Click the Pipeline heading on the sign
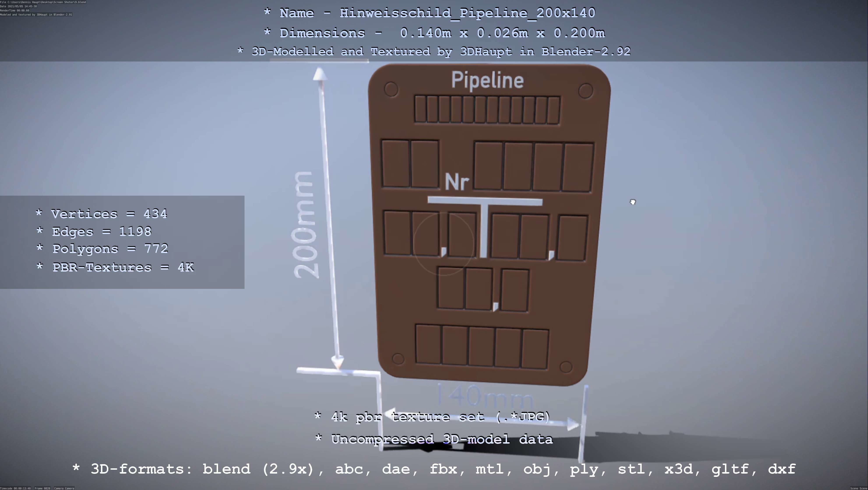Screen dimensions: 868x490 488,81
